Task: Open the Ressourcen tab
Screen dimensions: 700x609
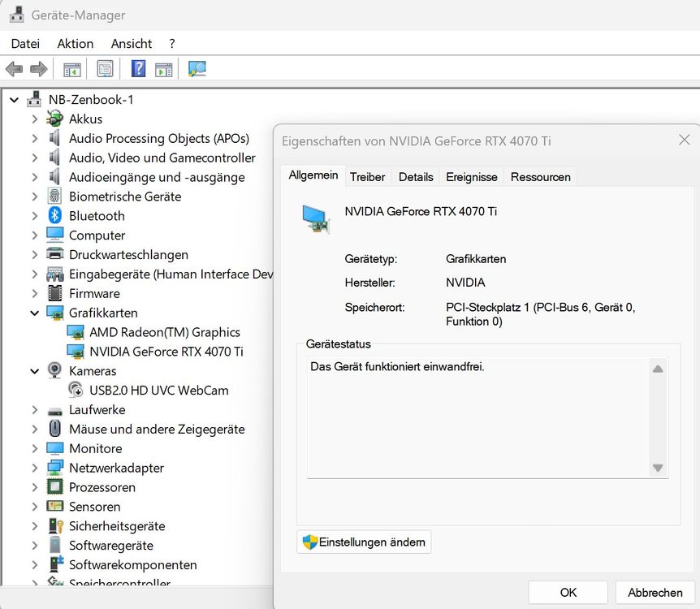Action: pos(540,177)
